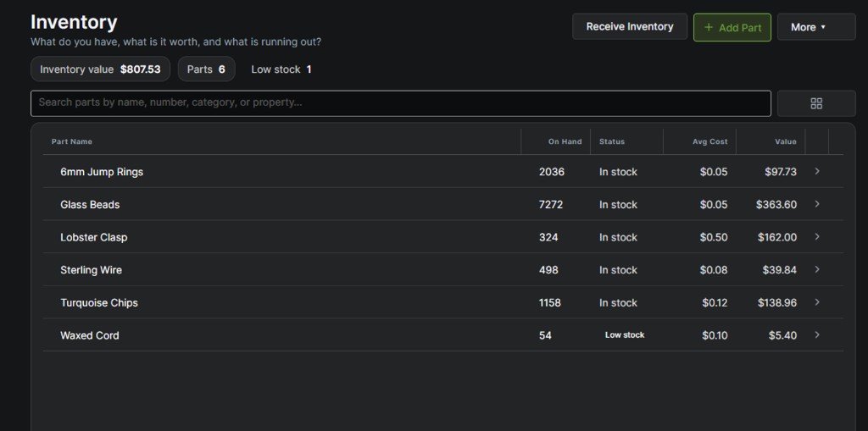This screenshot has width=868, height=431.
Task: Click the $0.10 average cost cell
Action: (715, 335)
